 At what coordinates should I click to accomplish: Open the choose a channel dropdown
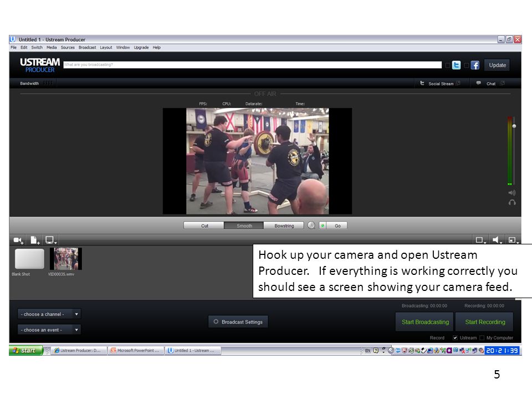[x=49, y=314]
